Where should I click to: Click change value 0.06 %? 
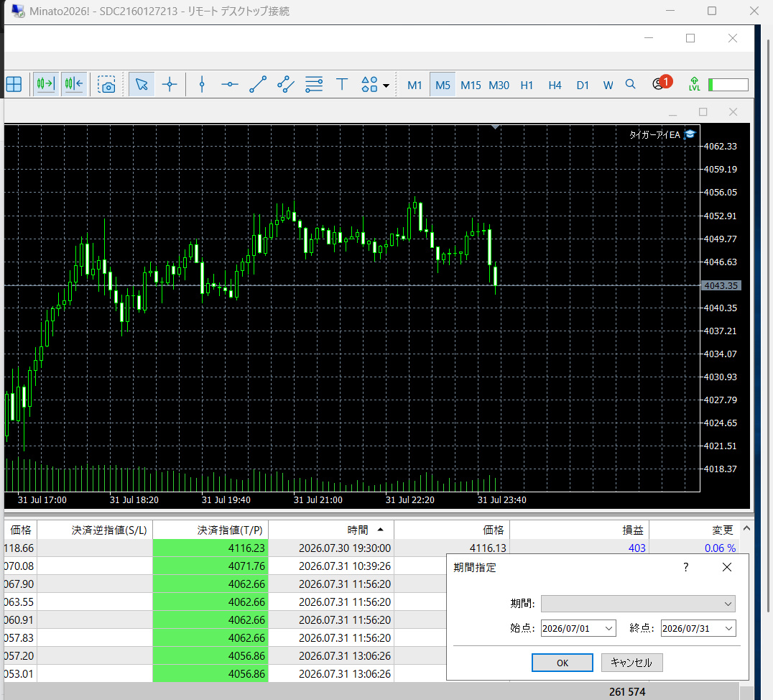point(720,548)
